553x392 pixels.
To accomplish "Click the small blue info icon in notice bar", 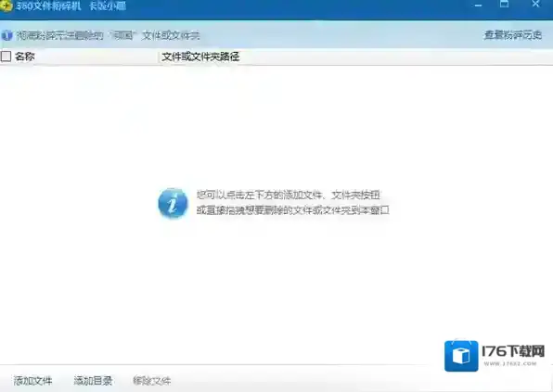I will pos(6,35).
